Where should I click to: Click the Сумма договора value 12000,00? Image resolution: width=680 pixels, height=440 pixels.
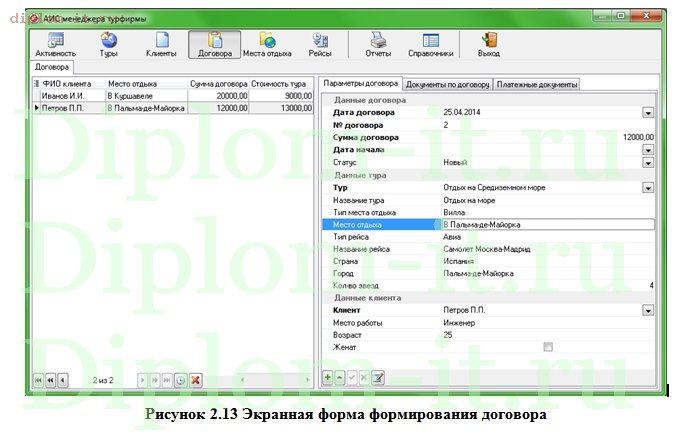click(x=638, y=137)
